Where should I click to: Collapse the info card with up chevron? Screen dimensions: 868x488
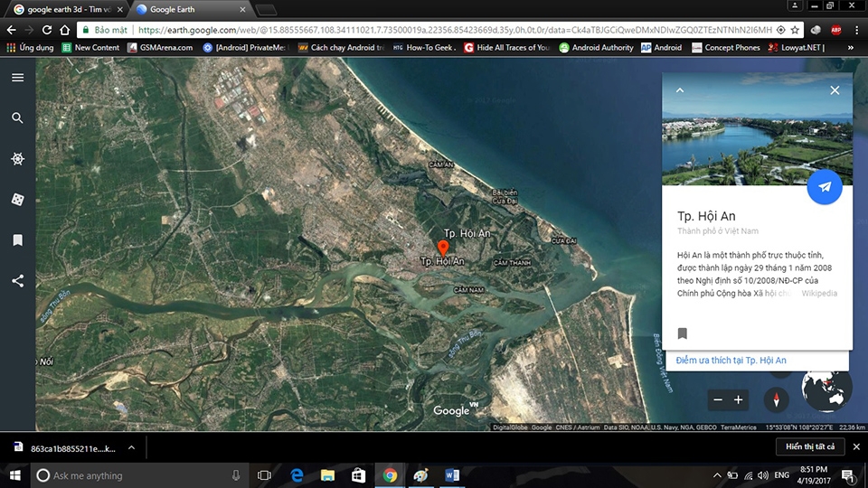(x=680, y=90)
